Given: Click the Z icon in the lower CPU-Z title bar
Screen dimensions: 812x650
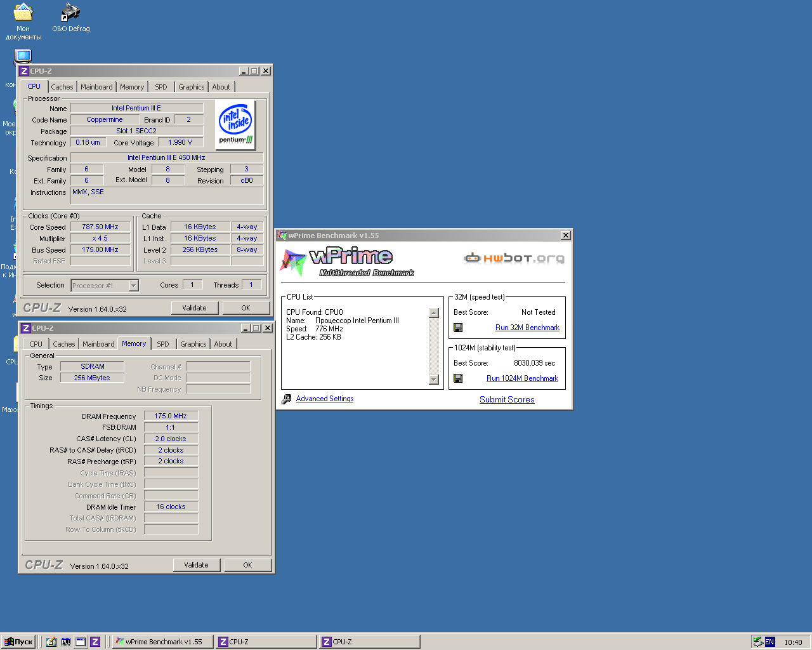Looking at the screenshot, I should click(x=25, y=328).
